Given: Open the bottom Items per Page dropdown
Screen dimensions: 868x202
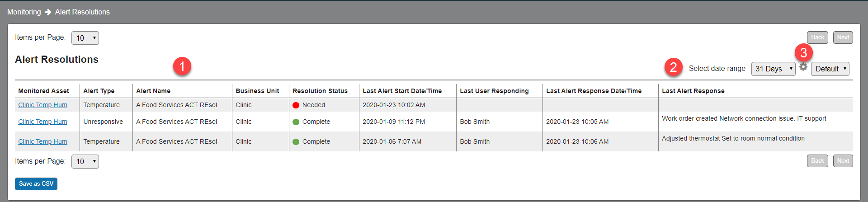Looking at the screenshot, I should tap(85, 161).
